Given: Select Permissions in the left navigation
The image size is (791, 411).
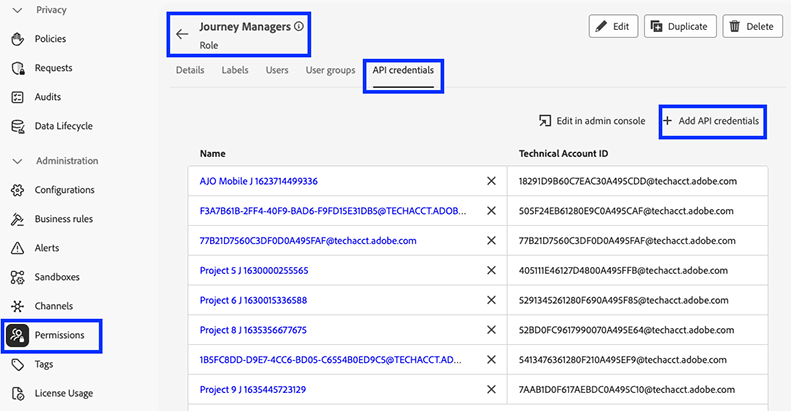Looking at the screenshot, I should 58,335.
